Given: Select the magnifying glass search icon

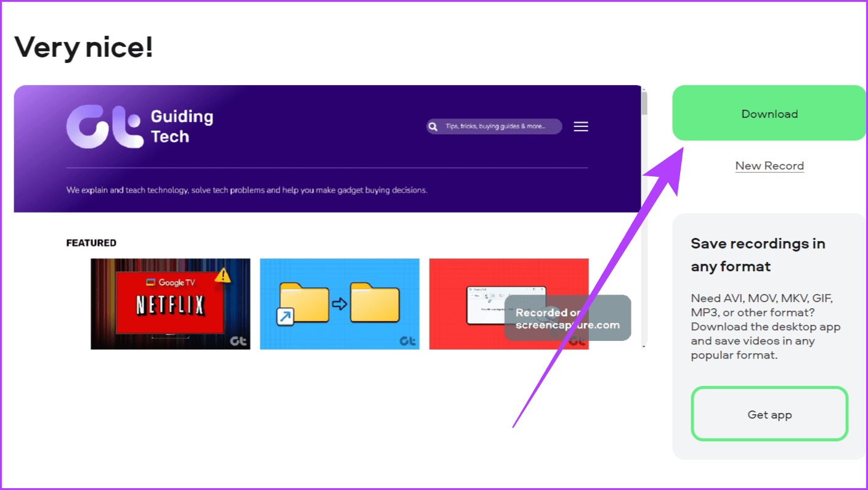Looking at the screenshot, I should 433,126.
